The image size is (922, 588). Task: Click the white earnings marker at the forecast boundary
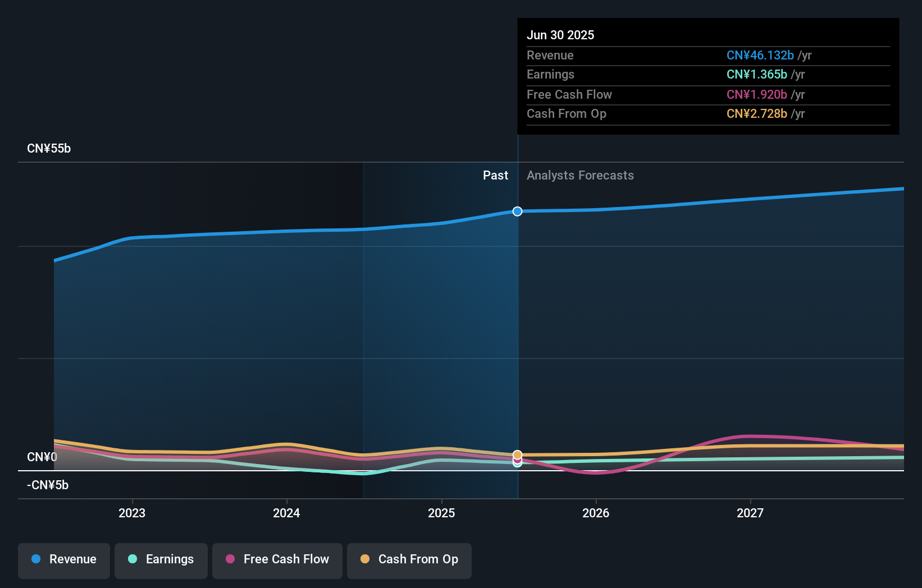click(517, 466)
